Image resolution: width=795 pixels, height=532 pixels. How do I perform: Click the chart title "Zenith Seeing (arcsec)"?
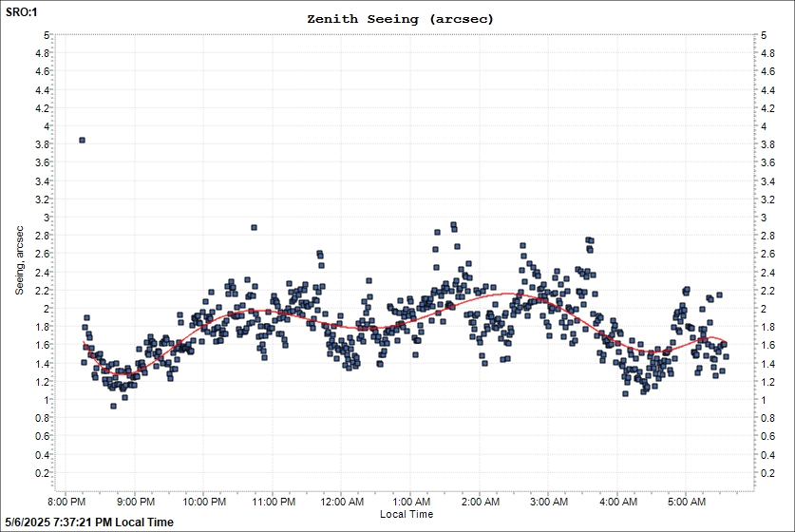[x=400, y=19]
